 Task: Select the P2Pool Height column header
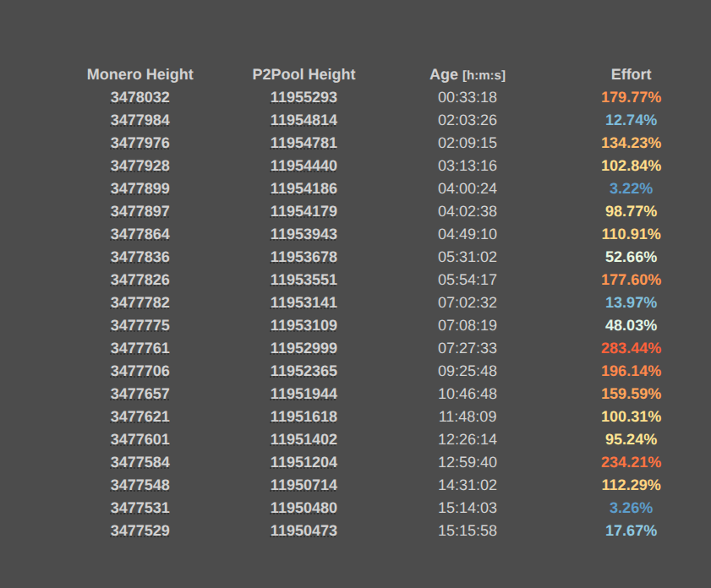(x=304, y=74)
